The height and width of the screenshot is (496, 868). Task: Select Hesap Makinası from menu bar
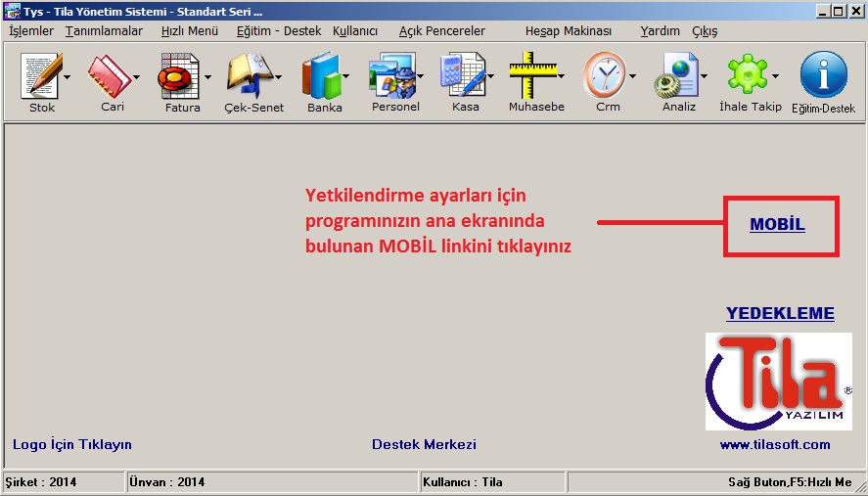point(569,31)
